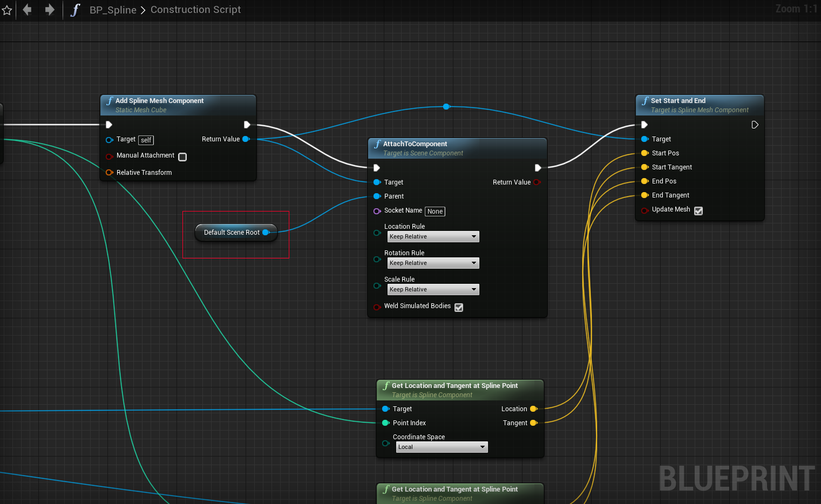Open the Rotation Rule dropdown

433,263
